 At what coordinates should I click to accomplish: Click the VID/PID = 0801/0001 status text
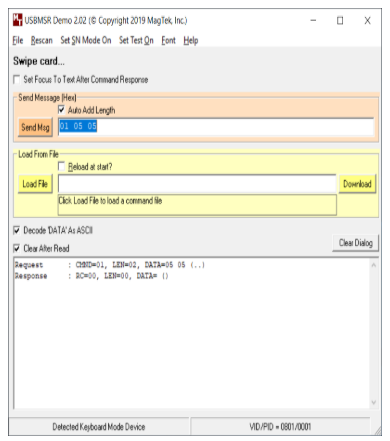pyautogui.click(x=280, y=427)
